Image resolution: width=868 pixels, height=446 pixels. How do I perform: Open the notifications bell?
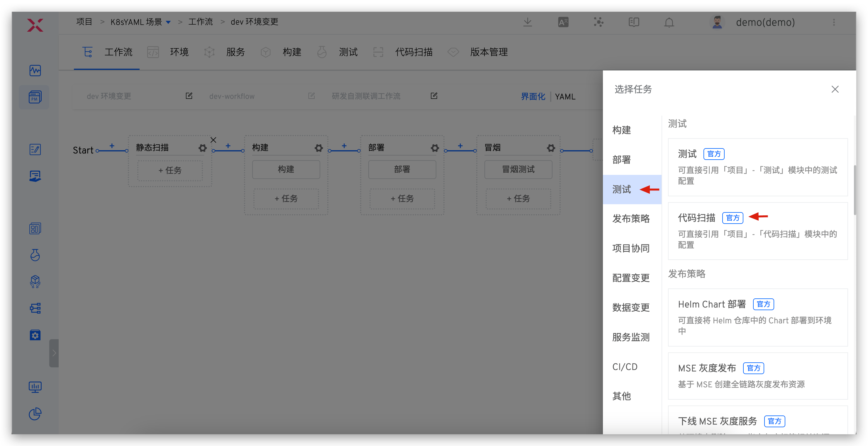tap(669, 22)
